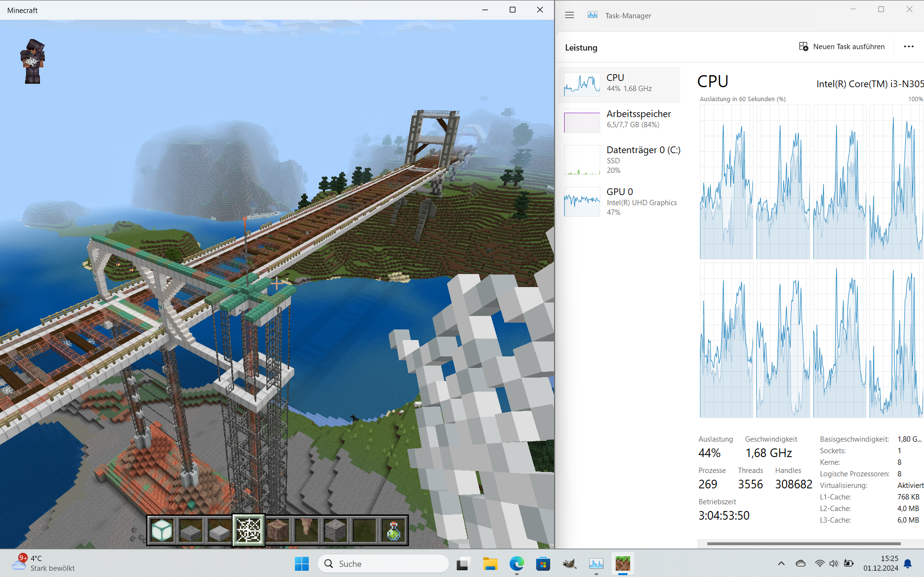Open the Windows Start menu
Screen dimensions: 924x577
tap(302, 563)
